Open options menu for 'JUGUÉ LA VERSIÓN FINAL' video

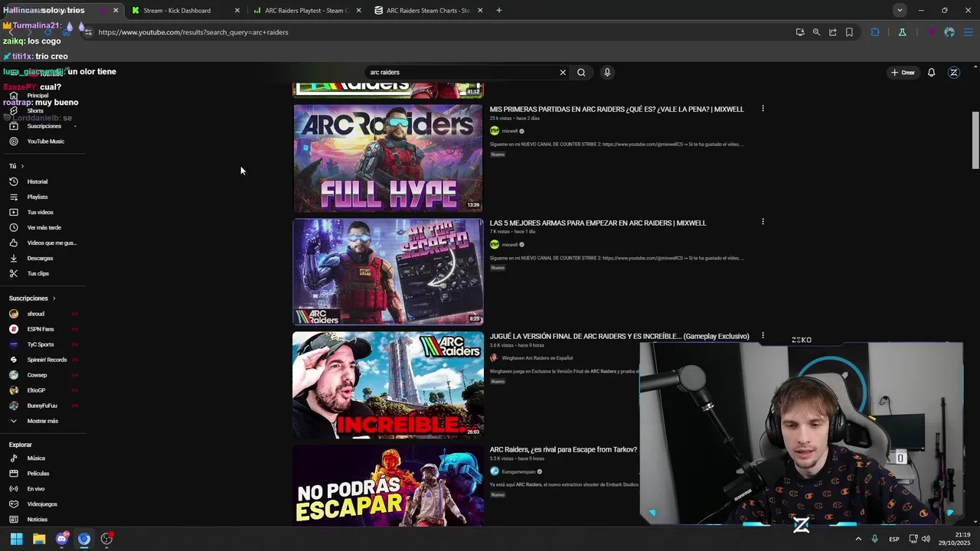pyautogui.click(x=763, y=335)
